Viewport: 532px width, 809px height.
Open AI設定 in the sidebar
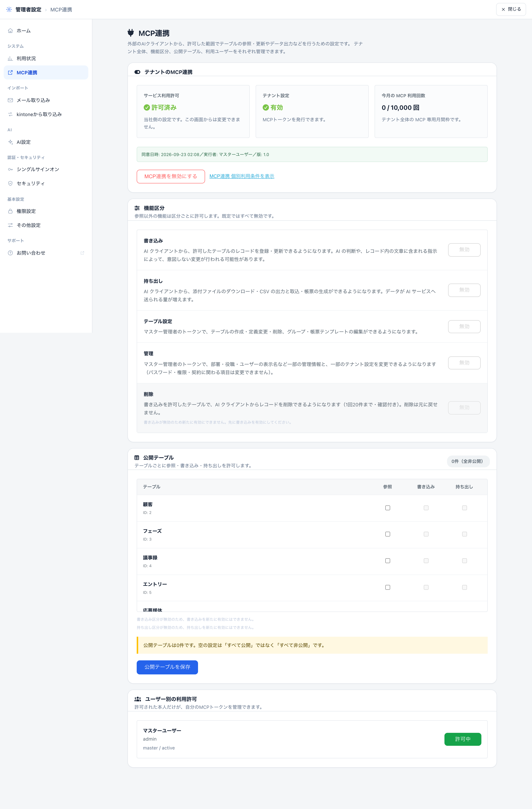point(46,142)
